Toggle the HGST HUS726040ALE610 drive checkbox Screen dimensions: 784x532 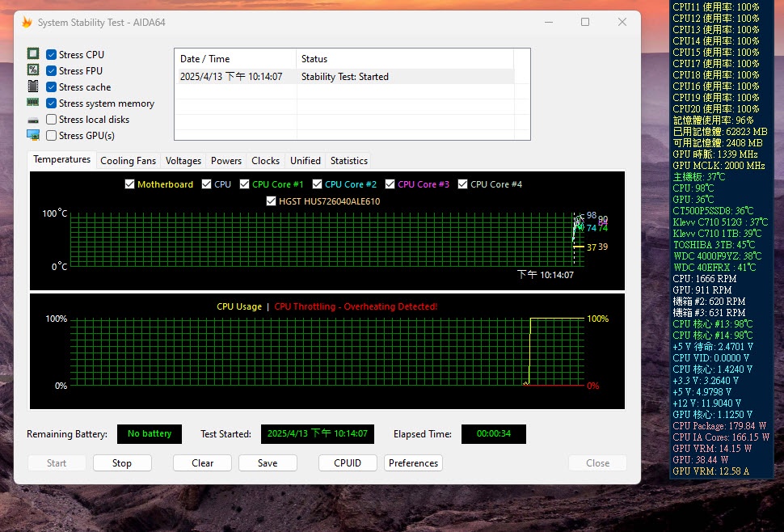[272, 201]
